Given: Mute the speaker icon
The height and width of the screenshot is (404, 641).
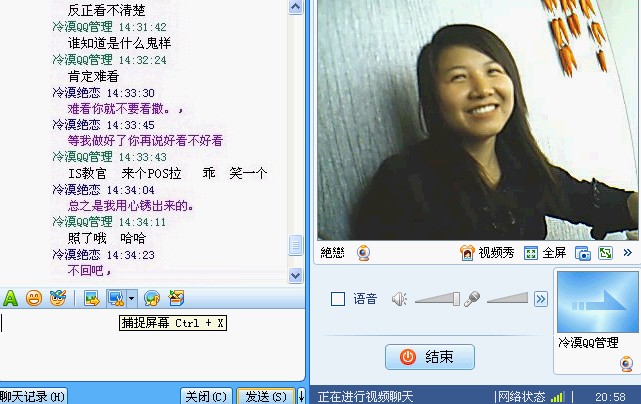Looking at the screenshot, I should coord(399,299).
